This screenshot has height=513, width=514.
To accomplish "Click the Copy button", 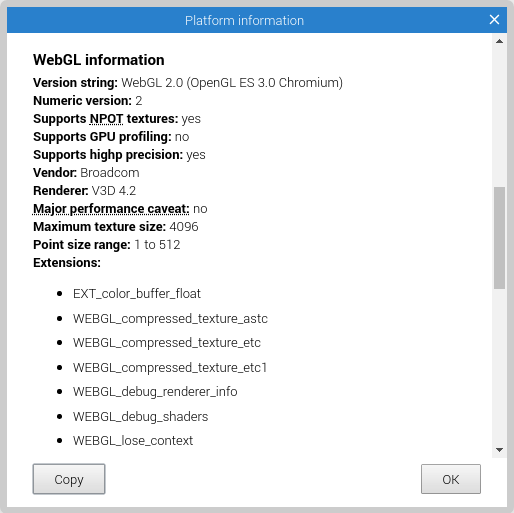I will point(69,479).
